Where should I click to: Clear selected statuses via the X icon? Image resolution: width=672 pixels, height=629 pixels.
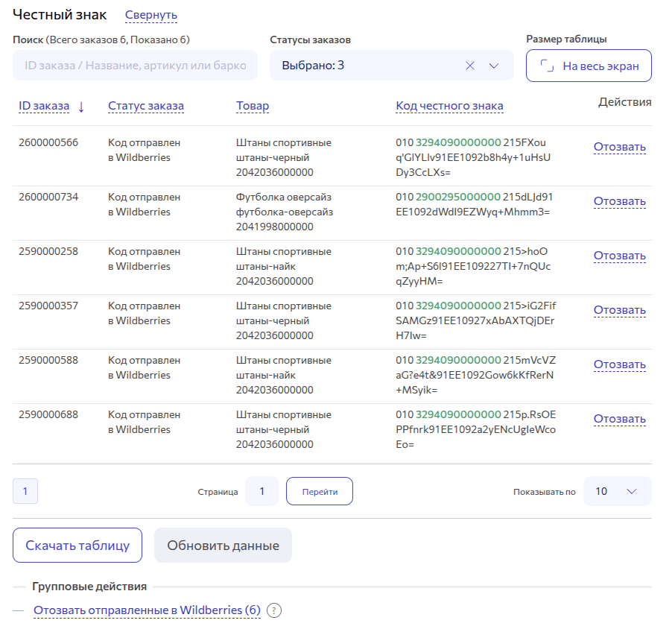471,66
